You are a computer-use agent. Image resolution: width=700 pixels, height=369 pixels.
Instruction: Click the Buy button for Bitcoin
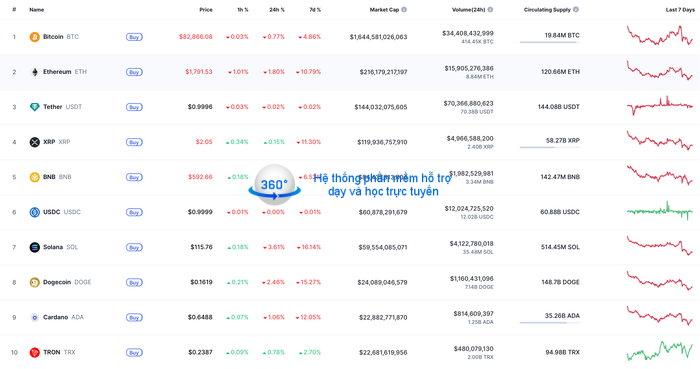[x=134, y=37]
